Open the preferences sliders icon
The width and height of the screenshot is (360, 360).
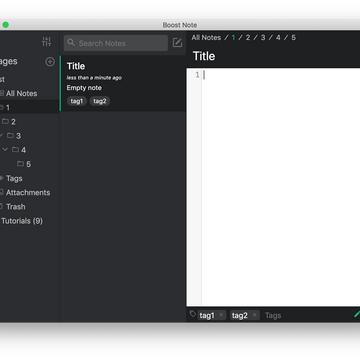pyautogui.click(x=46, y=42)
